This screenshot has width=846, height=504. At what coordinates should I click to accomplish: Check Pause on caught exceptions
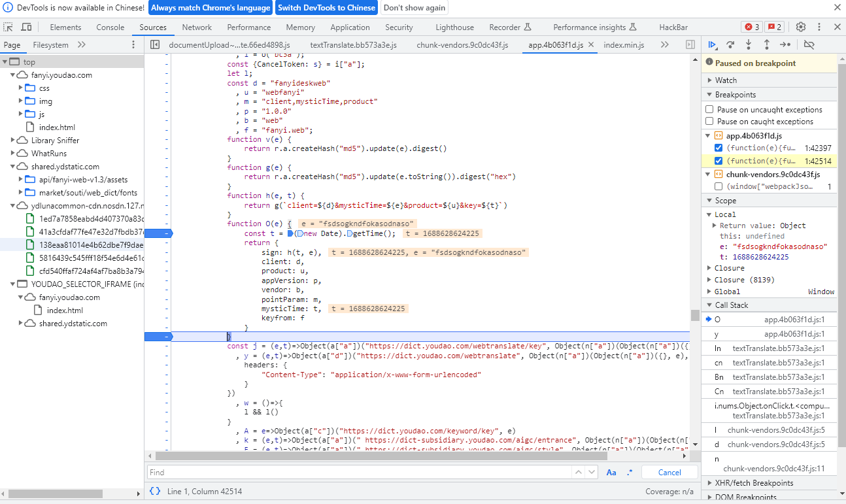(x=710, y=122)
